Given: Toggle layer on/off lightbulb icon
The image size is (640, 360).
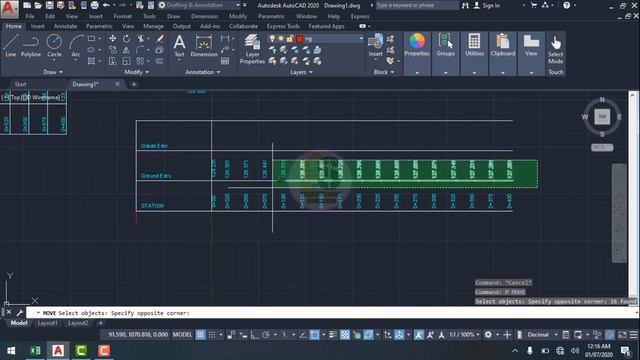Looking at the screenshot, I should click(272, 38).
